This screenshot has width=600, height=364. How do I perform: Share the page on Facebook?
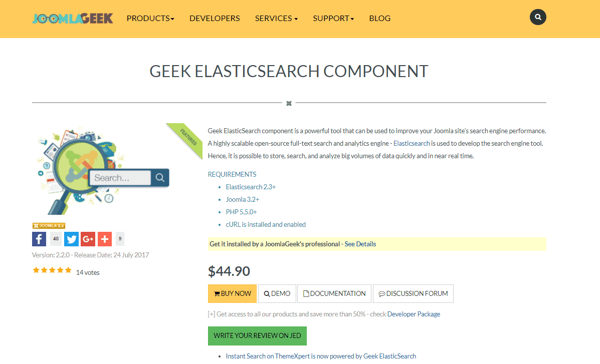tap(39, 239)
